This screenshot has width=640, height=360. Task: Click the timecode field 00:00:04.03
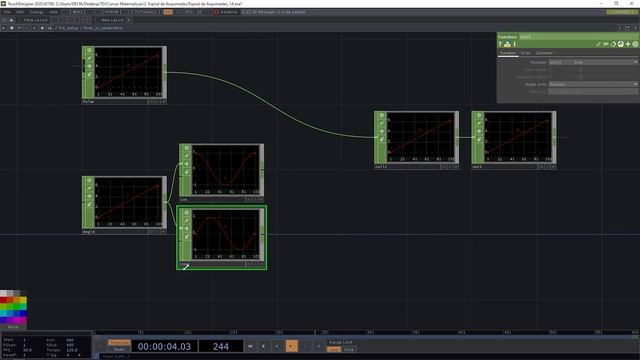coord(164,347)
